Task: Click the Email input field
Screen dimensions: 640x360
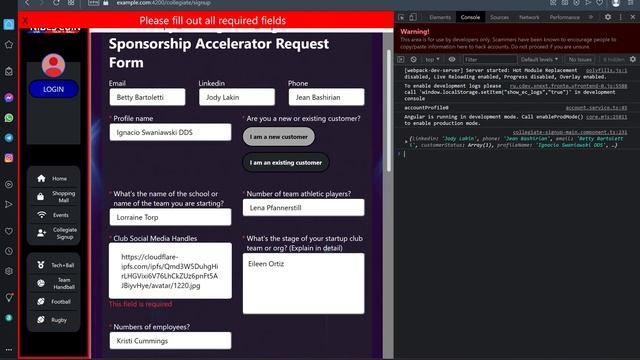Action: tap(147, 97)
